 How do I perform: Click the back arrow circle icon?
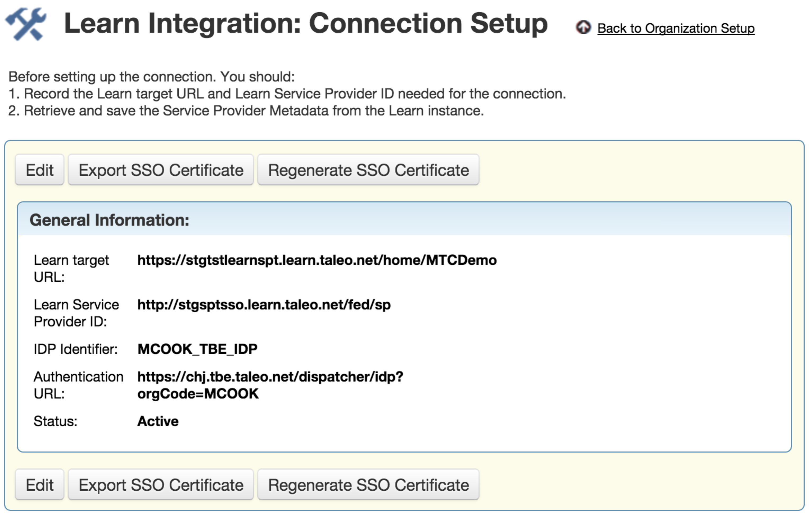[x=583, y=27]
